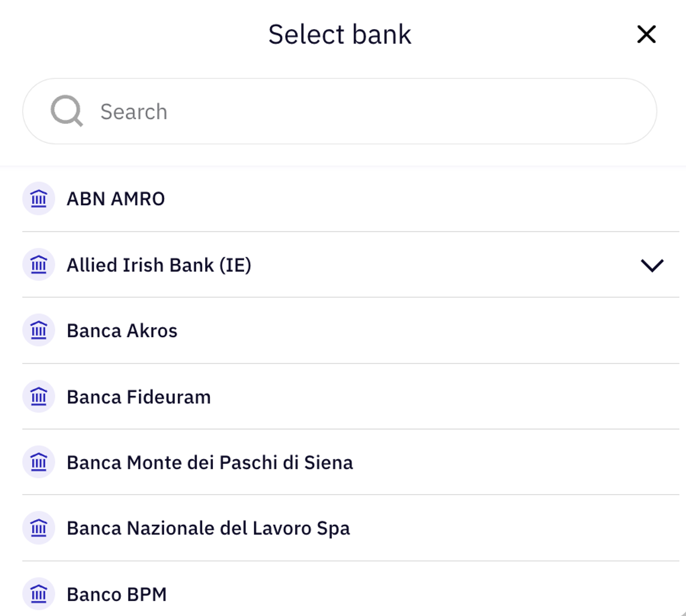Click the bank icon beside Banca Akros

point(39,330)
